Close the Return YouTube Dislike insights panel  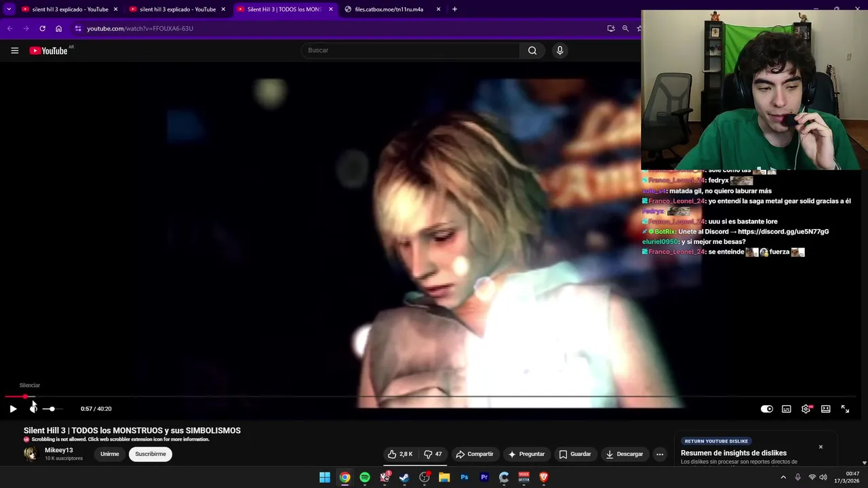point(821,447)
